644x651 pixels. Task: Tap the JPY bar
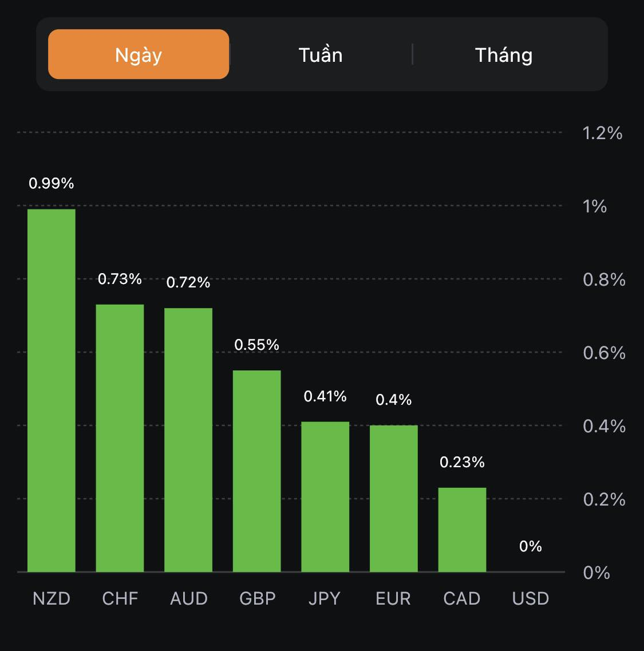(x=325, y=496)
